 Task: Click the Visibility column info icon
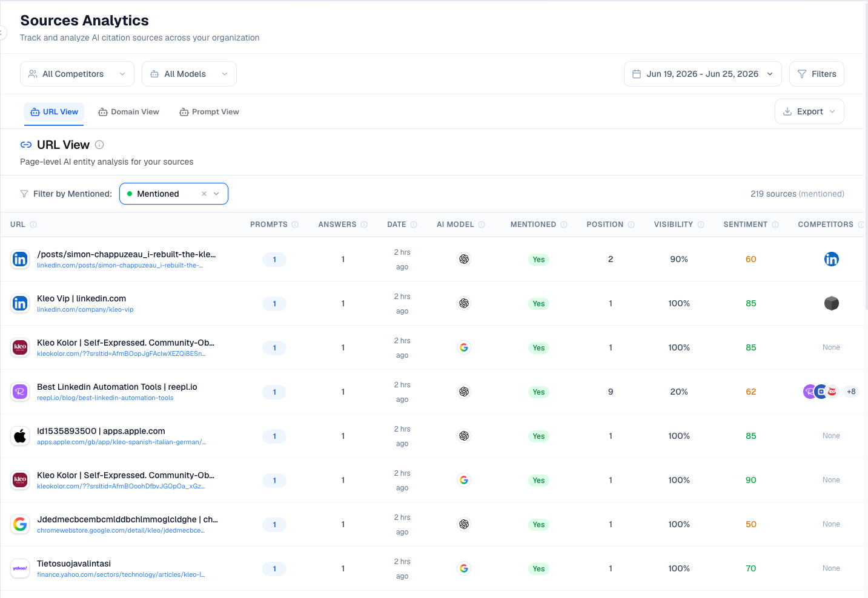701,225
